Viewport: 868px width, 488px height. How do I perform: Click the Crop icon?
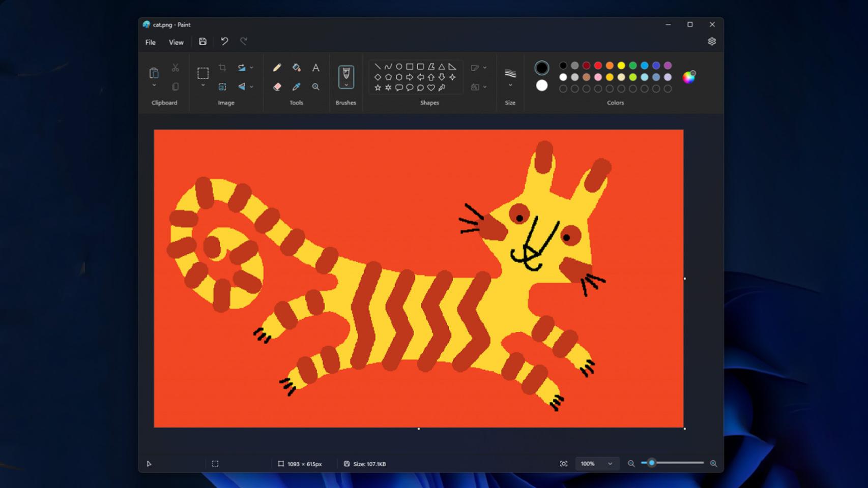click(x=222, y=68)
